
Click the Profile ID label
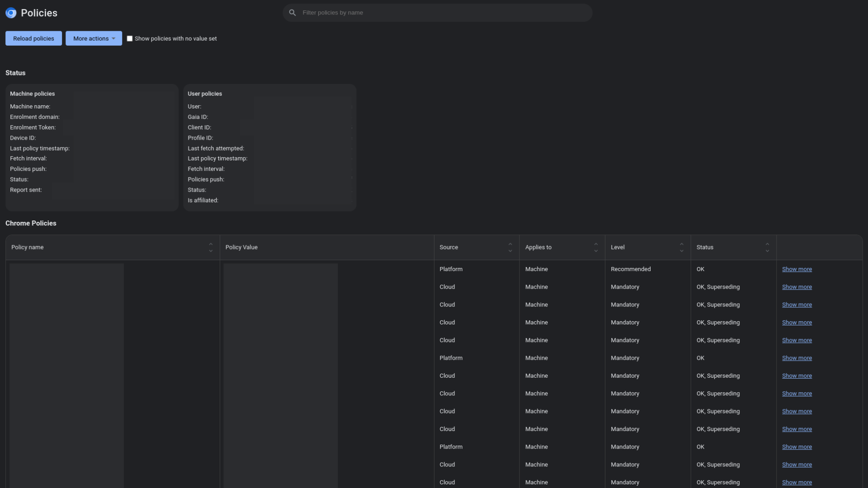[200, 138]
